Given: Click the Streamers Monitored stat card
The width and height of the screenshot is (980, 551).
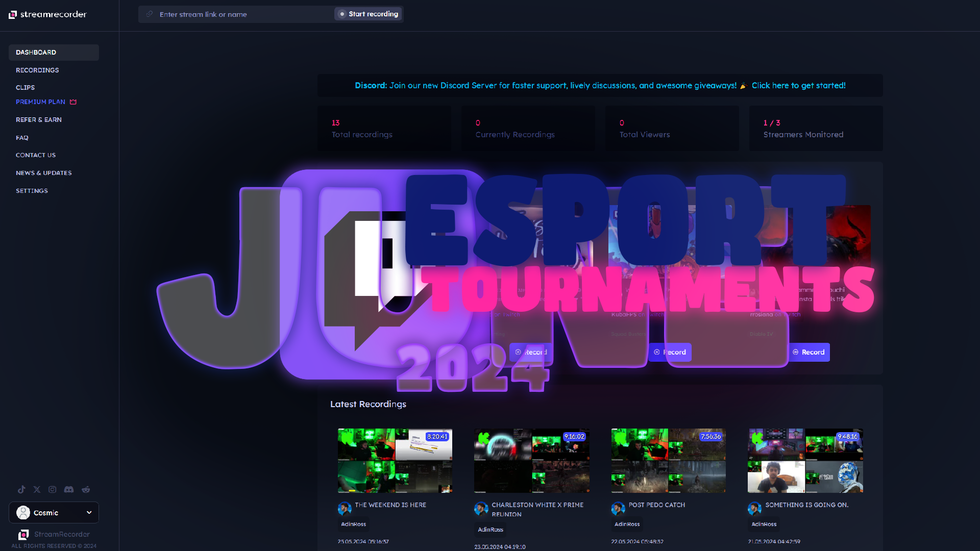Looking at the screenshot, I should (816, 128).
